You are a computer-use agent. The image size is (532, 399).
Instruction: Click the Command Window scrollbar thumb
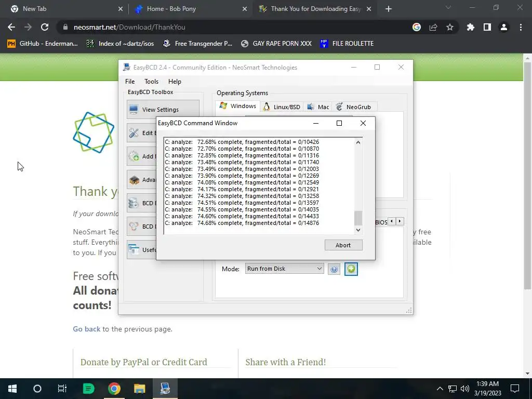coord(358,218)
